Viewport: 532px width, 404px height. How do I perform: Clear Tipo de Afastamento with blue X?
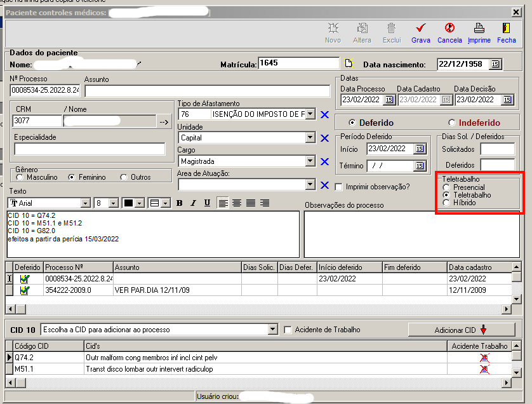pyautogui.click(x=325, y=114)
